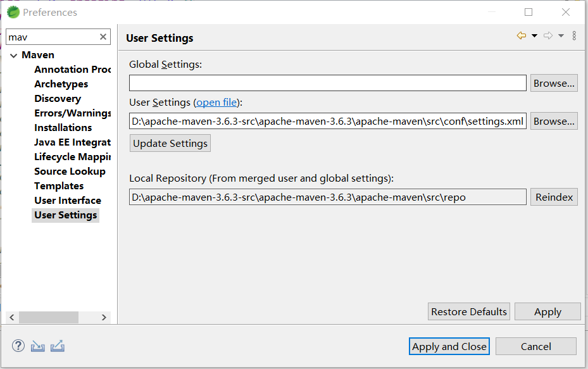Open the Discovery preference page
The height and width of the screenshot is (369, 588).
click(x=58, y=99)
